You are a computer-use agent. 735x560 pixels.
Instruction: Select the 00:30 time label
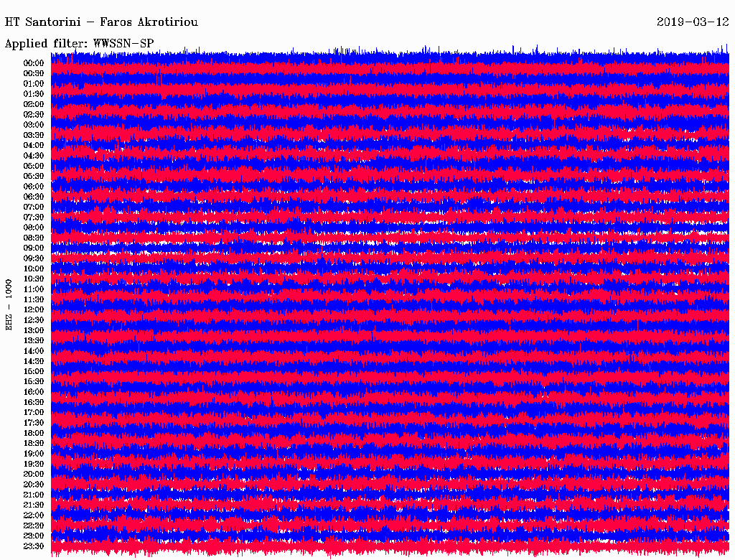pos(34,74)
